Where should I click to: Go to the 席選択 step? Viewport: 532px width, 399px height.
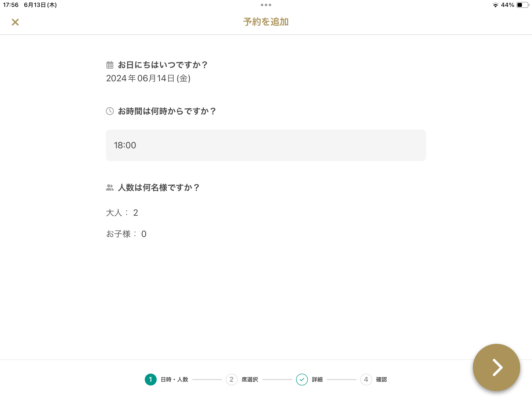pyautogui.click(x=250, y=380)
